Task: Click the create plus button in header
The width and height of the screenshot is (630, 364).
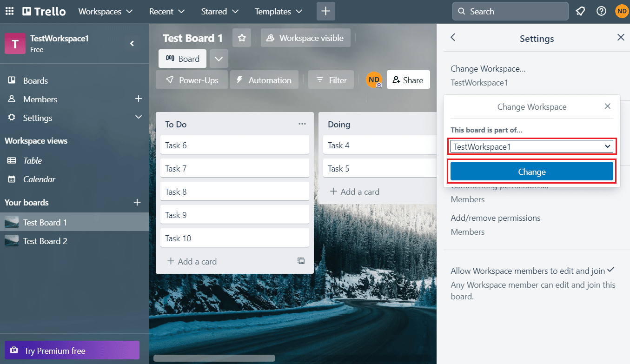Action: (x=326, y=11)
